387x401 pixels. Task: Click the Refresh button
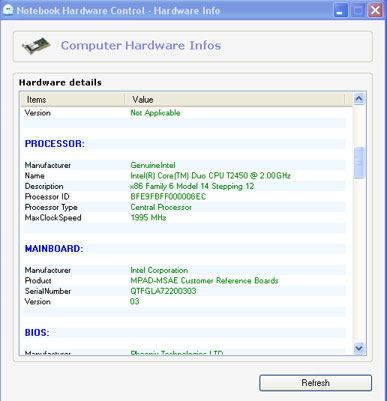(315, 383)
